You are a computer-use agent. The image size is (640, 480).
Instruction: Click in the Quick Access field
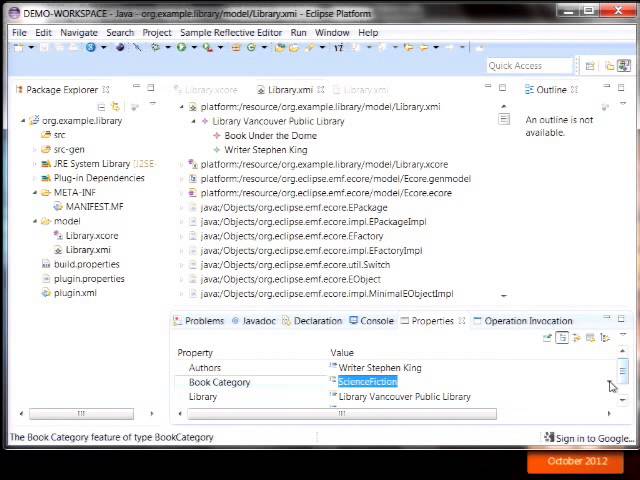coord(529,66)
